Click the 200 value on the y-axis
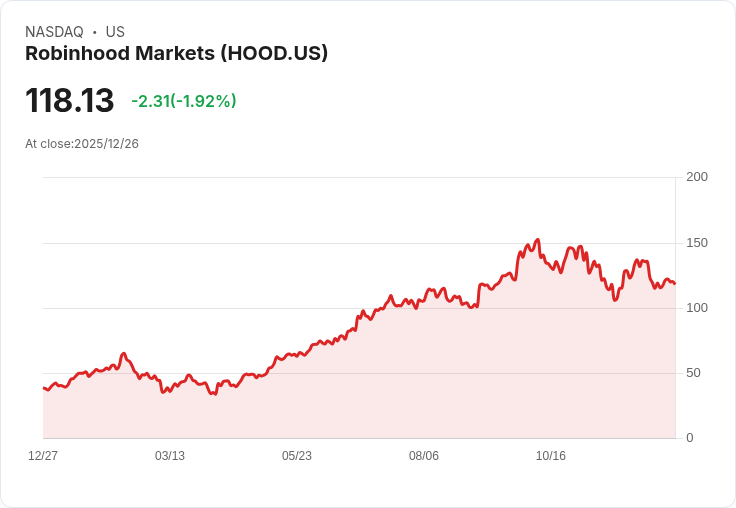736x508 pixels. pos(697,177)
